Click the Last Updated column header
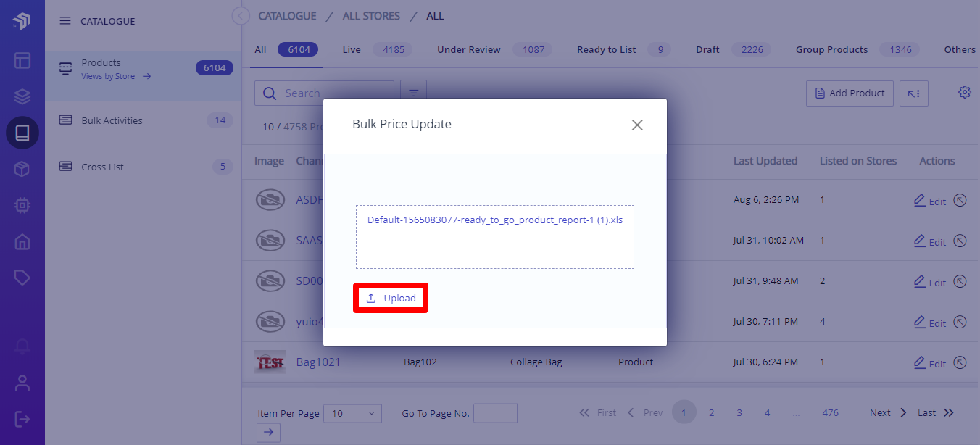Viewport: 980px width, 445px height. click(x=765, y=161)
